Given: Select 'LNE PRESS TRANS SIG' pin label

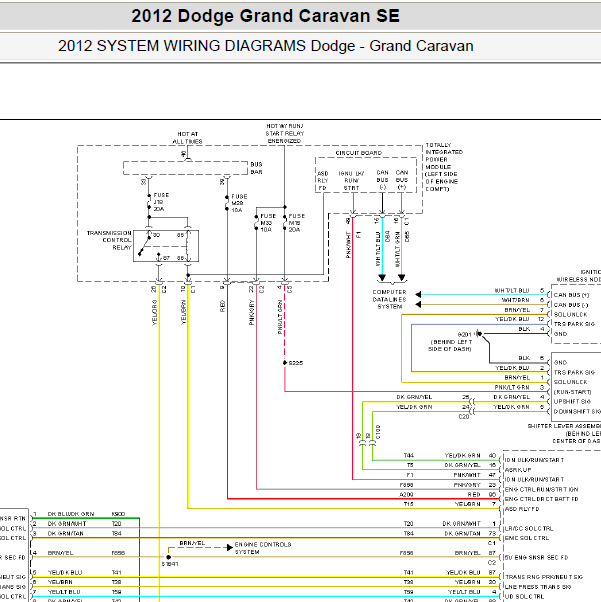Looking at the screenshot, I should [x=538, y=587].
